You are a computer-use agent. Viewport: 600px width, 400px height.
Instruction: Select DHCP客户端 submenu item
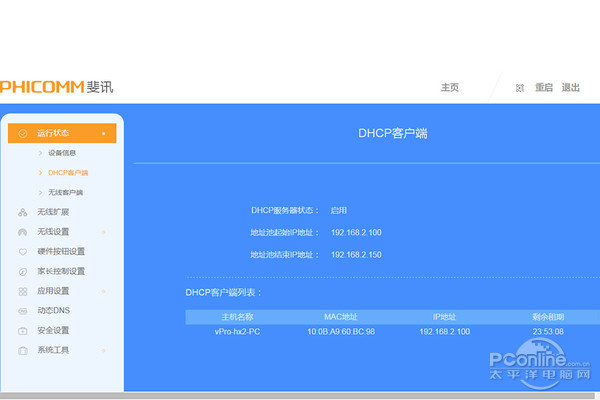point(68,173)
